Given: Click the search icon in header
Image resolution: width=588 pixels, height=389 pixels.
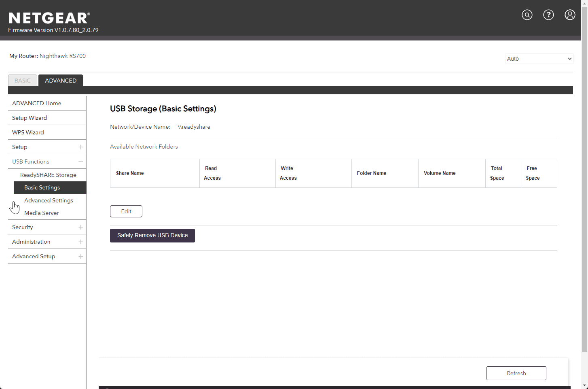Looking at the screenshot, I should [x=527, y=15].
